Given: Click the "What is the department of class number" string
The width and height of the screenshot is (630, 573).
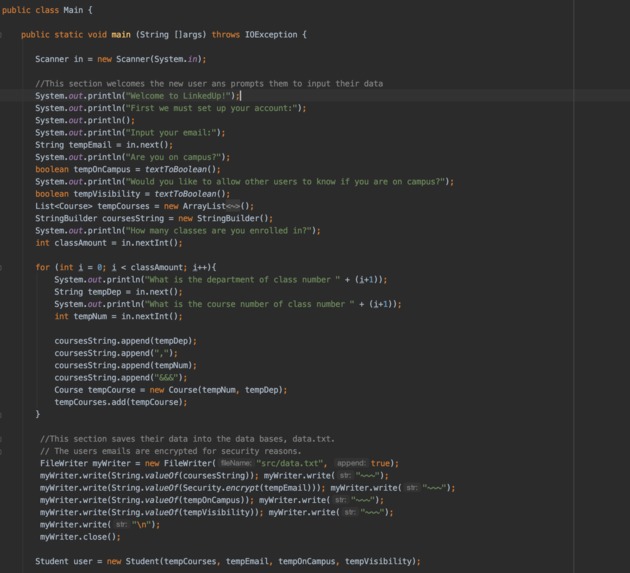Looking at the screenshot, I should click(x=242, y=280).
